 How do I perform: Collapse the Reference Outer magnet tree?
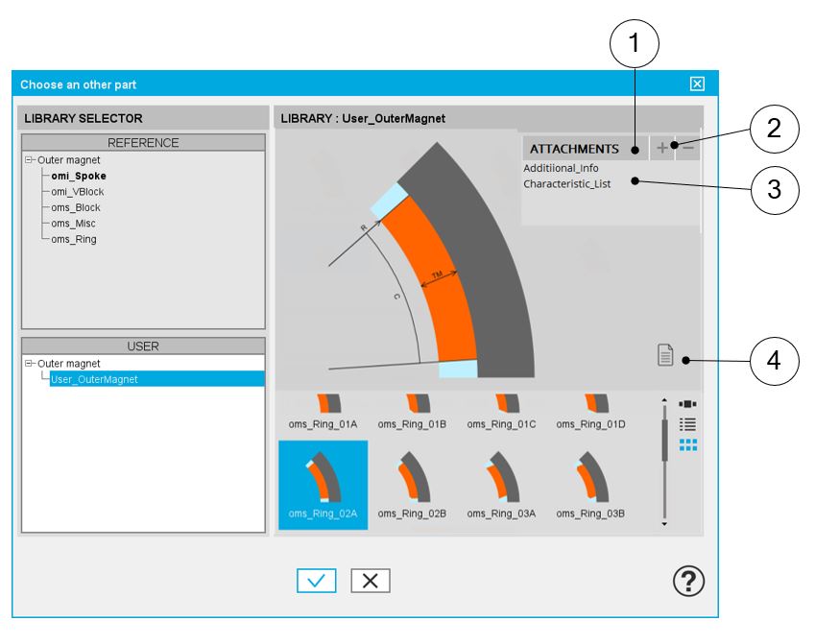(30, 160)
